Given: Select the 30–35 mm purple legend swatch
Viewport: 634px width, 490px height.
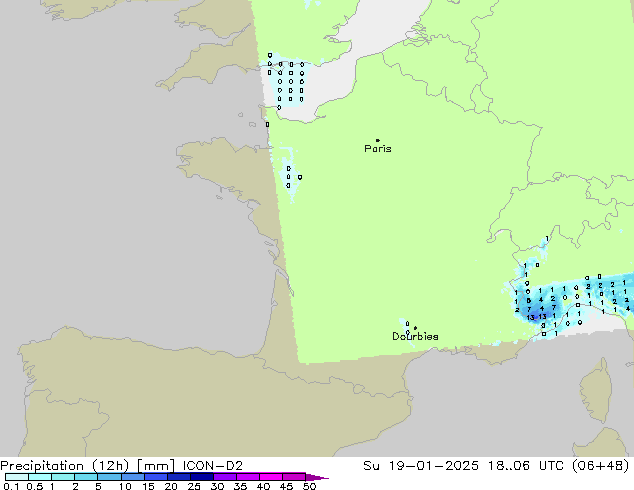Looking at the screenshot, I should pos(224,477).
